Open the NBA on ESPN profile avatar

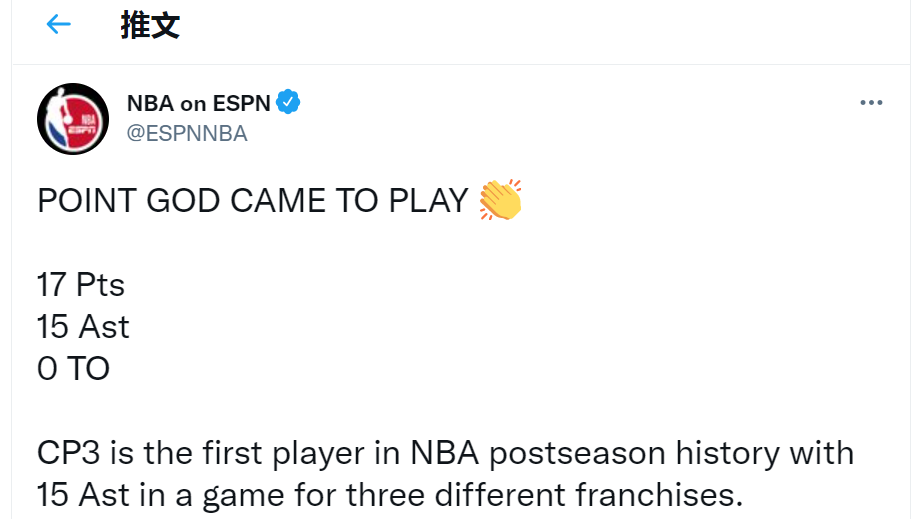(73, 119)
